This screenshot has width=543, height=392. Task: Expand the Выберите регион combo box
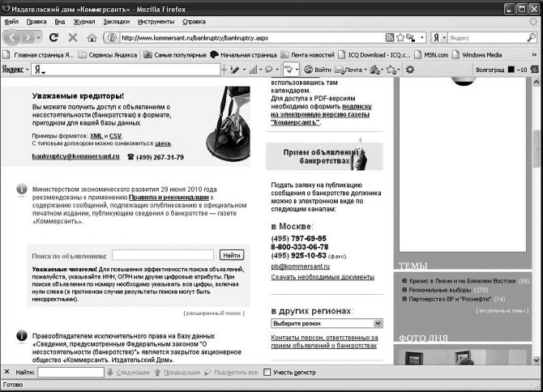[x=327, y=323]
